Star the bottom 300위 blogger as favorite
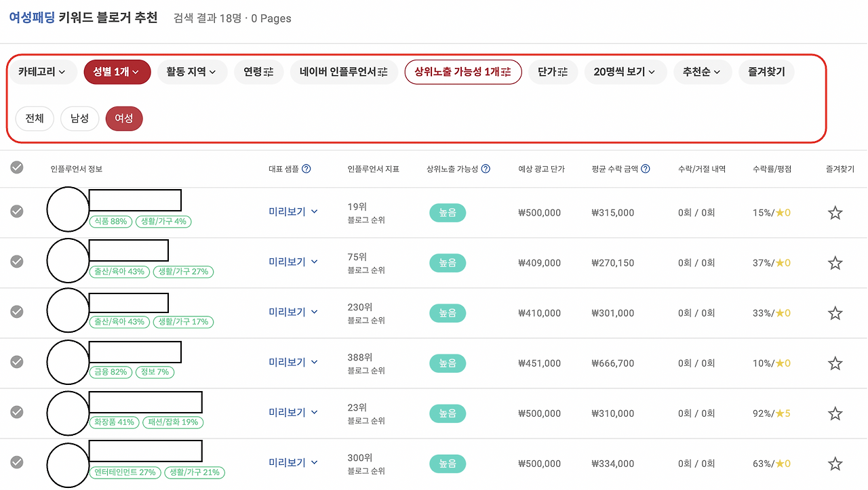 (835, 464)
